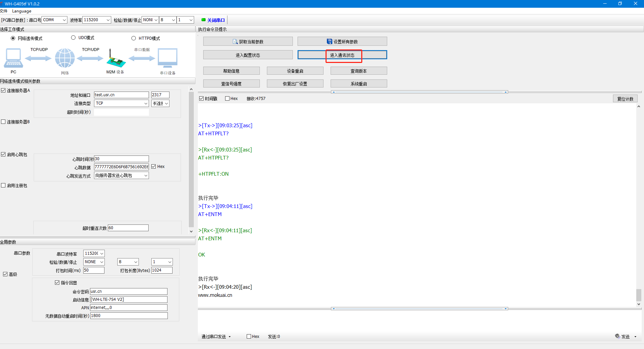The width and height of the screenshot is (644, 349).
Task: Click the magnifier icon on 获取当前参数
Action: click(x=235, y=42)
